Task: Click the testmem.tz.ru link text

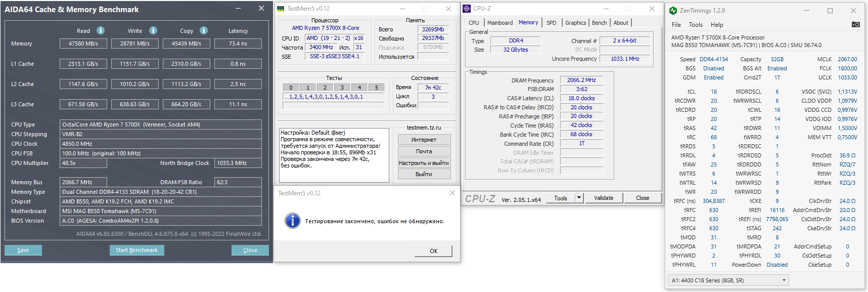Action: [x=424, y=128]
